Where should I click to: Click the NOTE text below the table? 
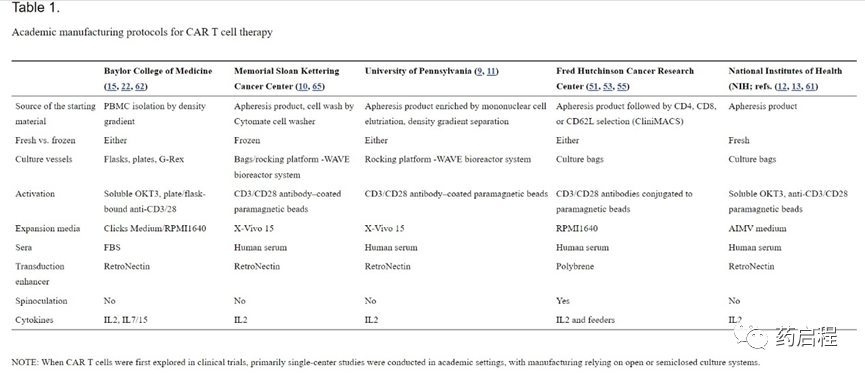[386, 362]
